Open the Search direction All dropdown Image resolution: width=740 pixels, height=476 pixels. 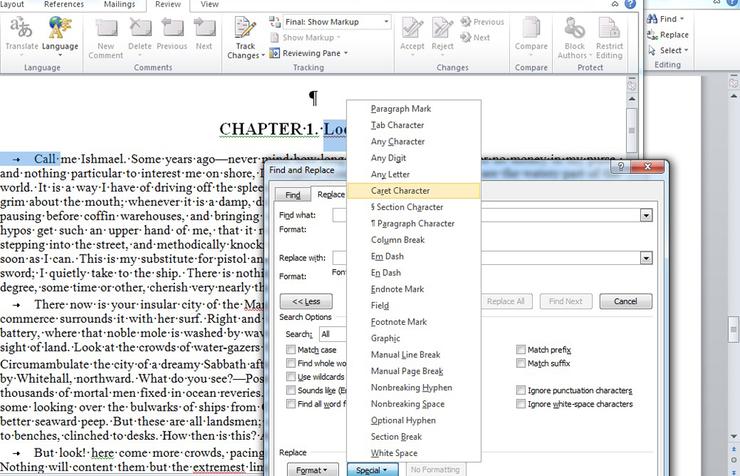point(333,334)
